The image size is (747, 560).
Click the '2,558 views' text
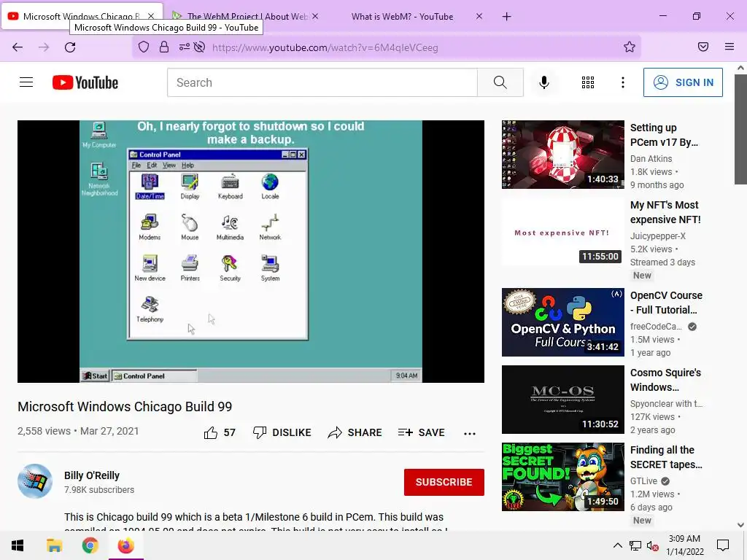(x=44, y=431)
